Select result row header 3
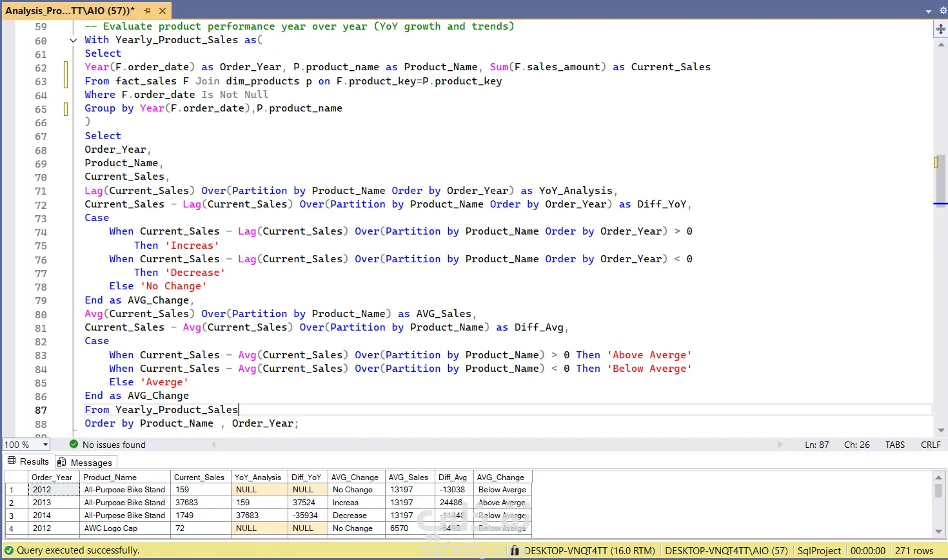 [17, 516]
